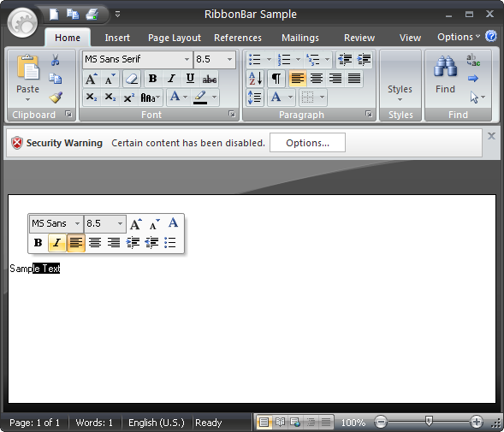Open the Font dialog launcher
Image resolution: width=504 pixels, height=432 pixels.
232,114
